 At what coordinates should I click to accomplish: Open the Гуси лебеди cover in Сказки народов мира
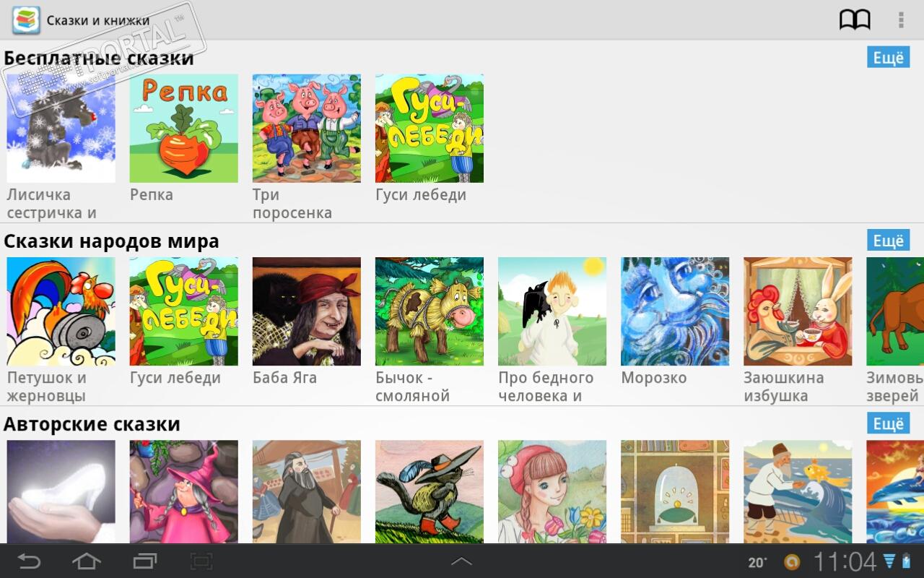[184, 311]
